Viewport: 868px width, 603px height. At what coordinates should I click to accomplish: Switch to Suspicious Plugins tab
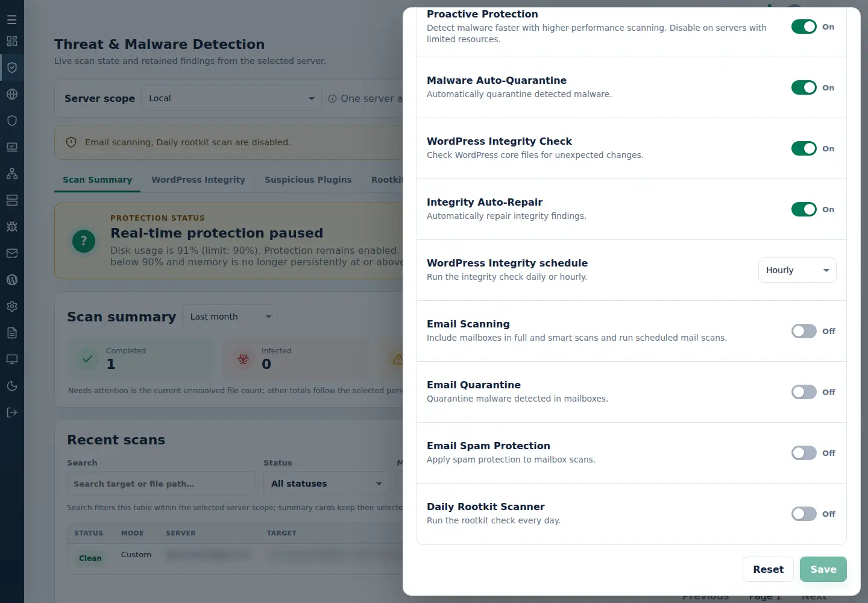click(x=308, y=180)
